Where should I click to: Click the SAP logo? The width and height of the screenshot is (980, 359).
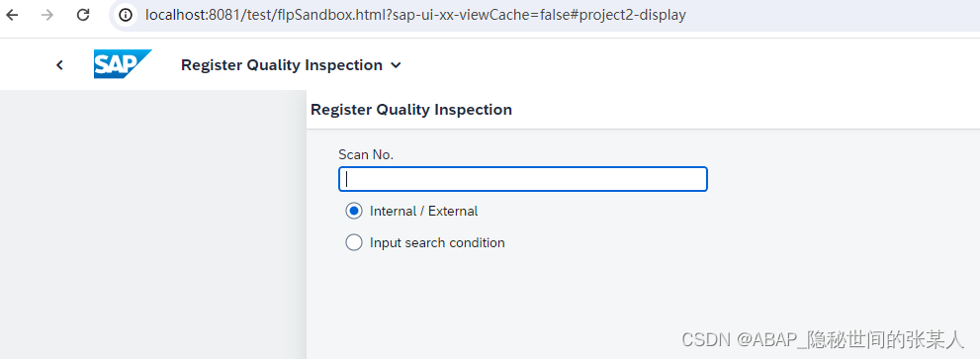pyautogui.click(x=123, y=64)
